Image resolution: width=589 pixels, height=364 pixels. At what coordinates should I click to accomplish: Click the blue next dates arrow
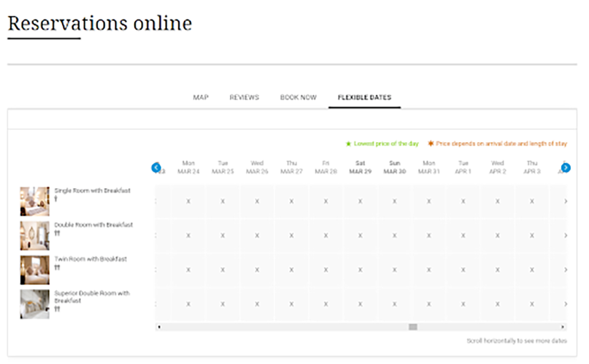click(566, 167)
